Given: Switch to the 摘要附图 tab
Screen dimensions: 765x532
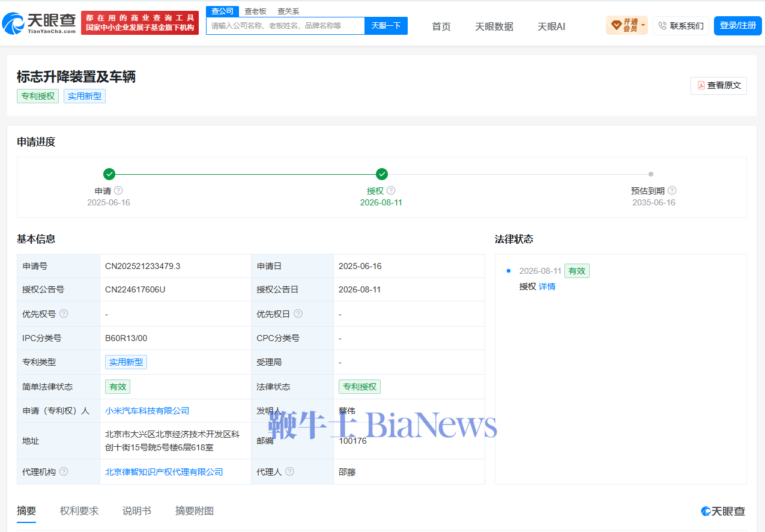Looking at the screenshot, I should pyautogui.click(x=195, y=511).
